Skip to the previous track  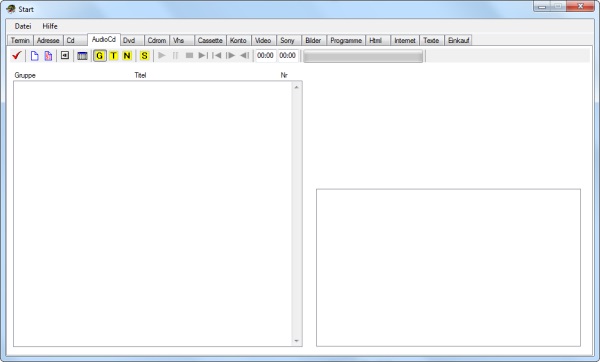pyautogui.click(x=217, y=55)
